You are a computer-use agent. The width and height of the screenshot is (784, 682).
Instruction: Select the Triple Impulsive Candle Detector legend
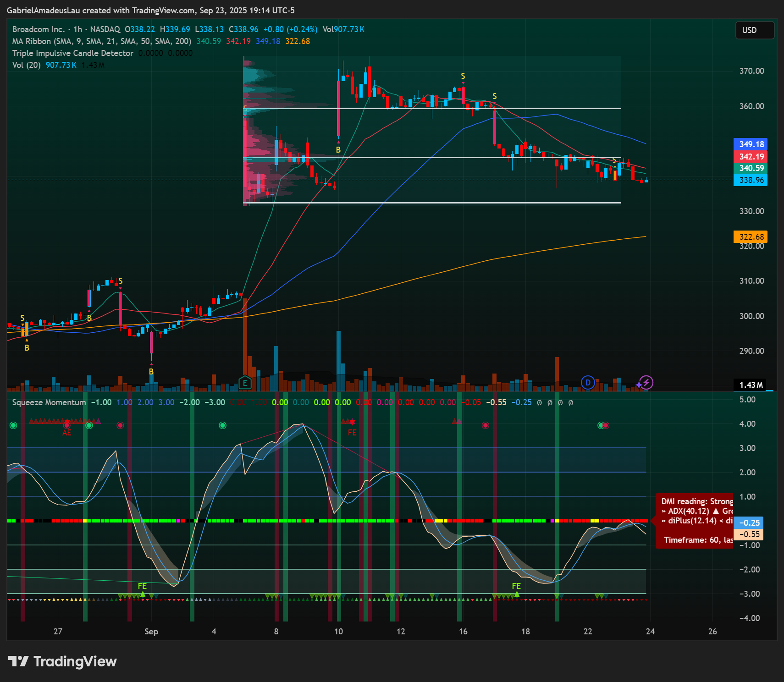[73, 53]
